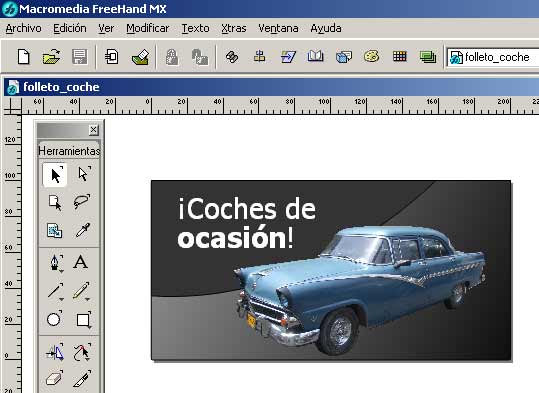Pick the Eyedropper tool
Screen dimensions: 539x393
82,230
